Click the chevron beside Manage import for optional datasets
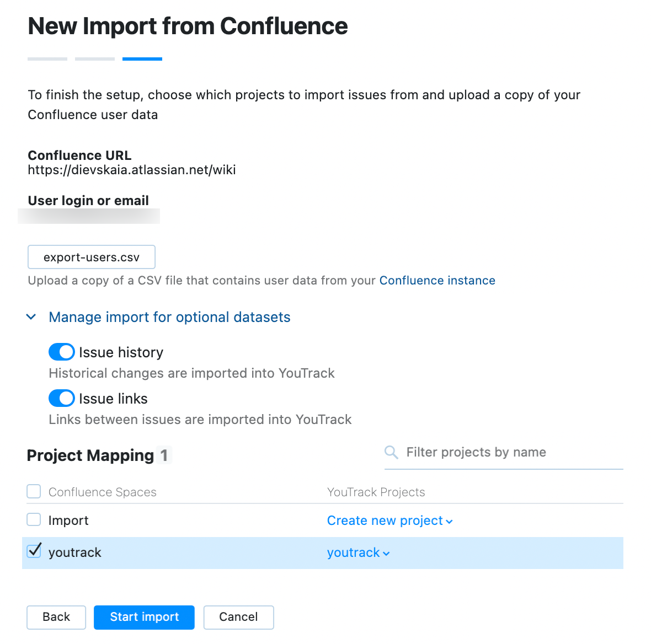Viewport: 651px width, 644px height. click(31, 317)
